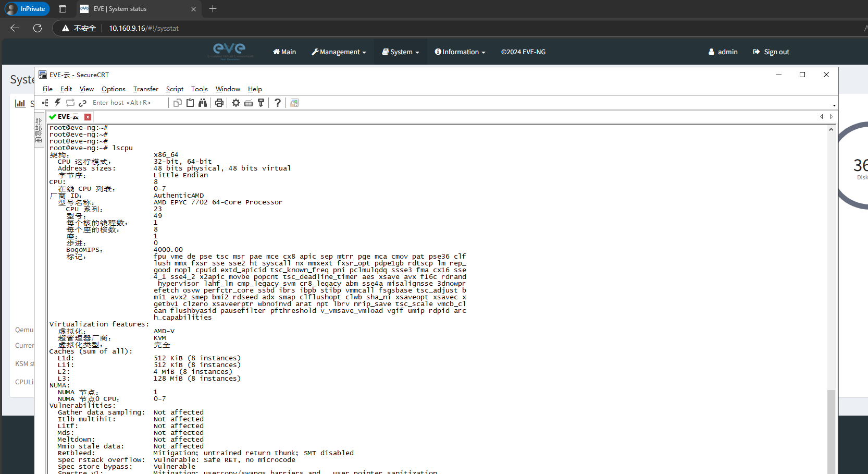
Task: Sign out of EVE web interface
Action: [771, 52]
